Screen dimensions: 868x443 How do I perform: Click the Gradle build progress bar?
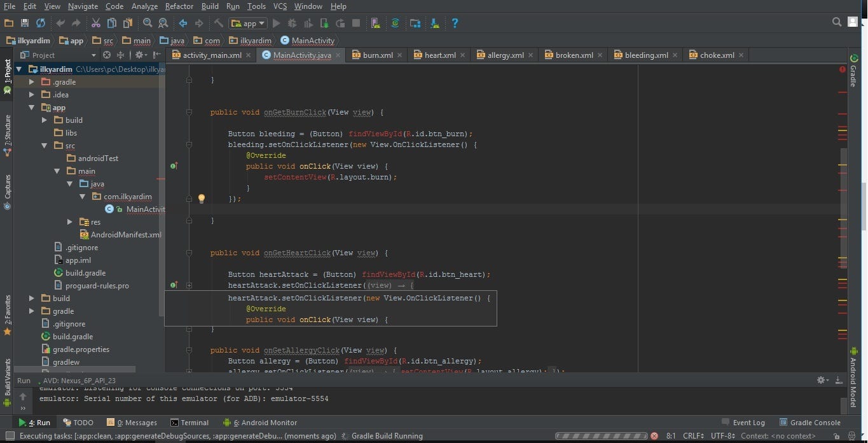pyautogui.click(x=601, y=436)
